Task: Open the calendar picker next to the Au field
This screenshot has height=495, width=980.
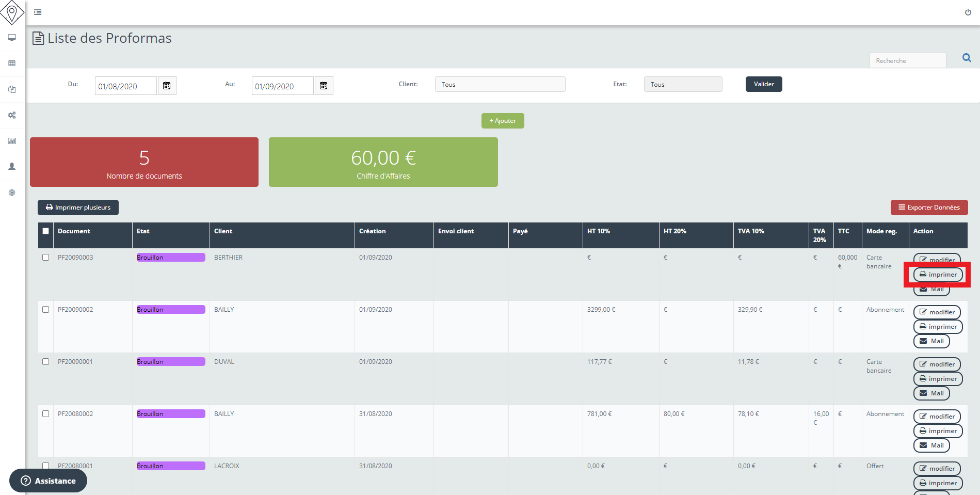Action: tap(324, 85)
